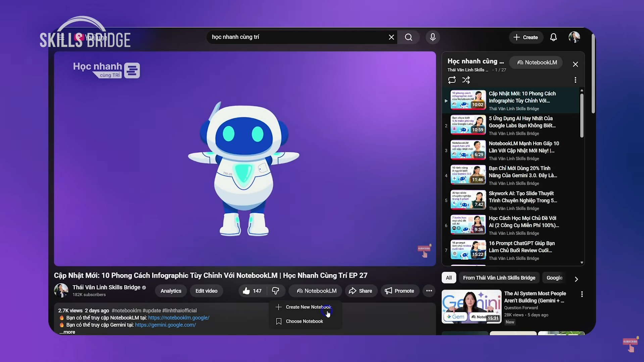644x362 pixels.
Task: Open the user profile avatar menu
Action: click(x=574, y=37)
